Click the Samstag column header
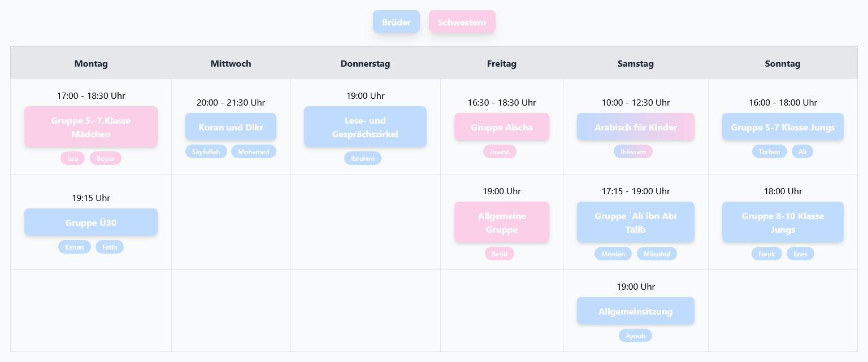The width and height of the screenshot is (868, 362). (635, 64)
